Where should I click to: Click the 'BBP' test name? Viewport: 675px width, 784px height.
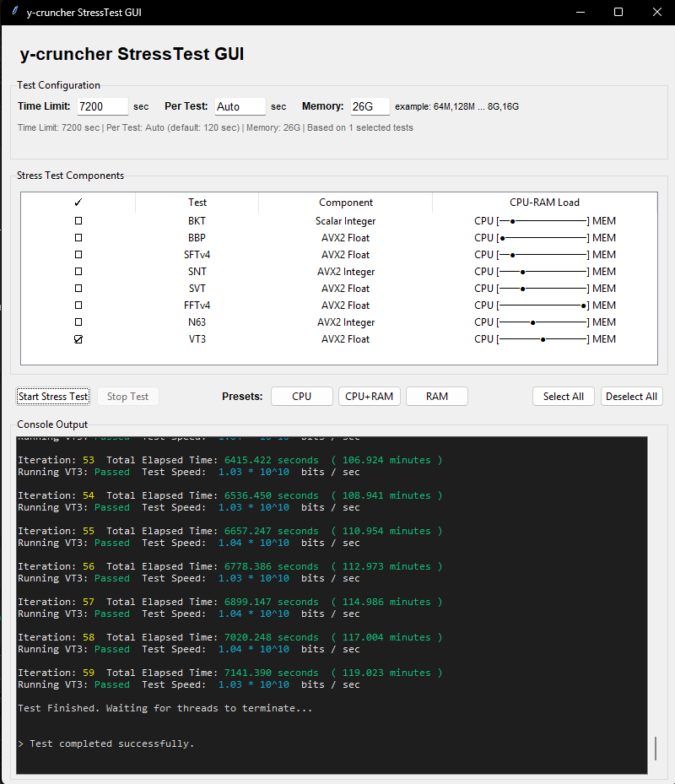pyautogui.click(x=197, y=237)
